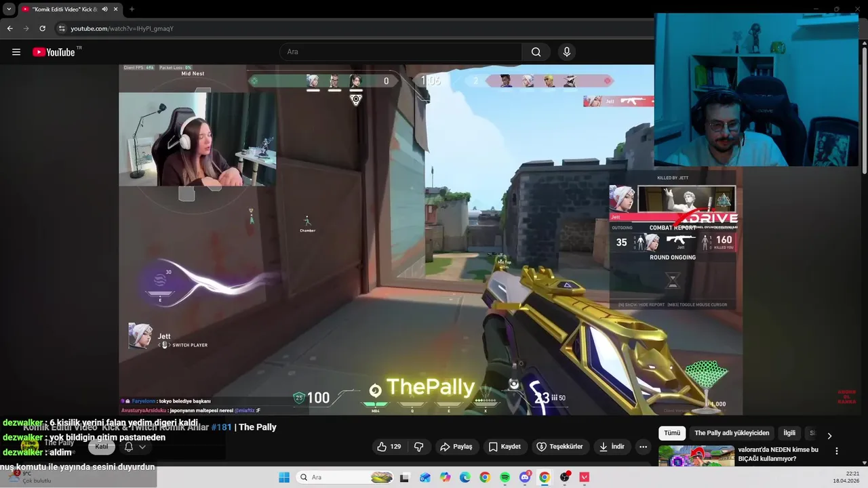Download video with İndir button
Image resolution: width=868 pixels, height=488 pixels.
click(611, 447)
